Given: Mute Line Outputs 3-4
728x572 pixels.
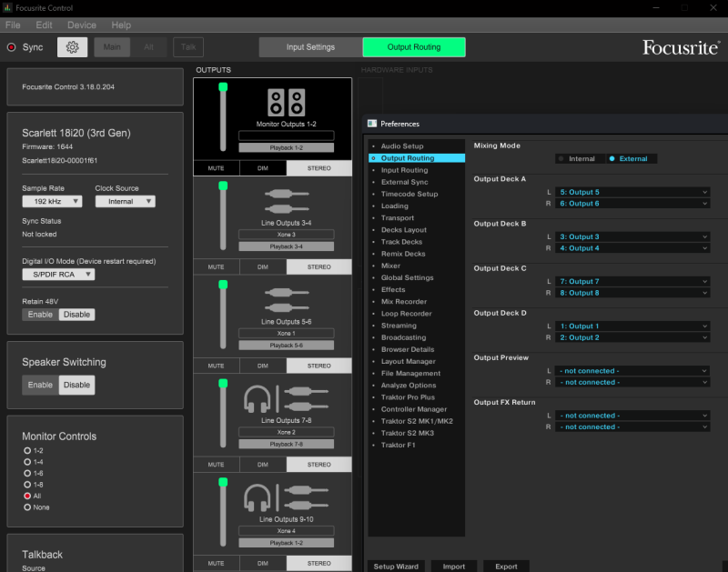Looking at the screenshot, I should 216,266.
